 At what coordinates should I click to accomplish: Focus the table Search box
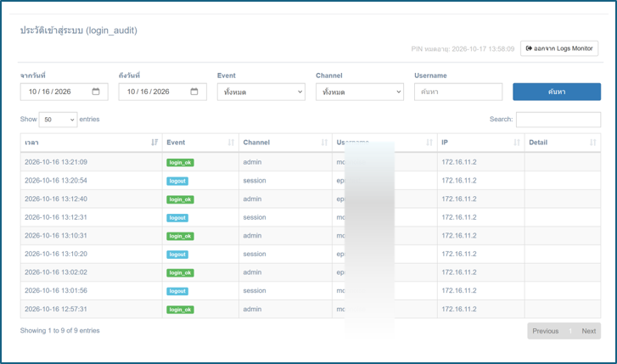(x=558, y=120)
